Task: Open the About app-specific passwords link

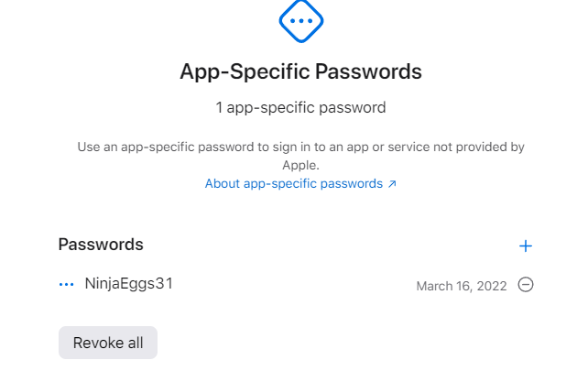Action: pyautogui.click(x=294, y=183)
